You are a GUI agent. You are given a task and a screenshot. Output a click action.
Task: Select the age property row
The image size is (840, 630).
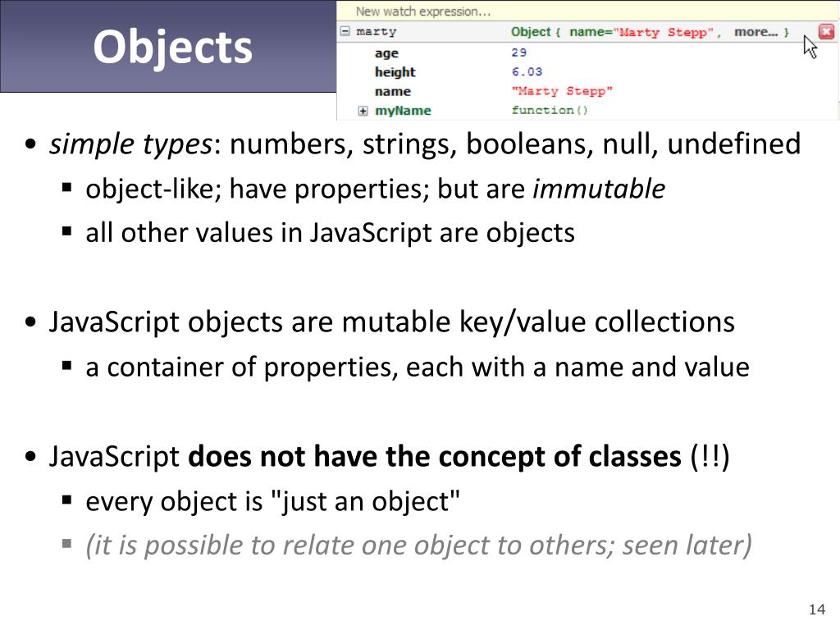[587, 52]
